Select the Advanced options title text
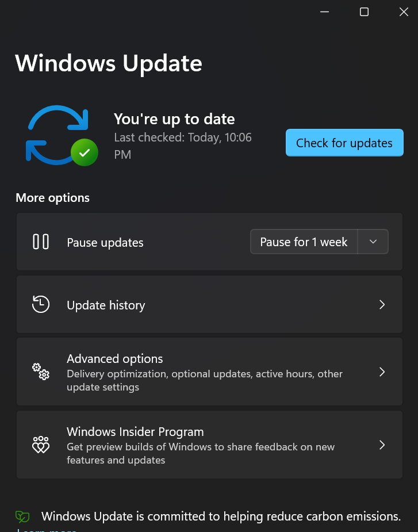Image resolution: width=418 pixels, height=532 pixels. click(x=114, y=359)
